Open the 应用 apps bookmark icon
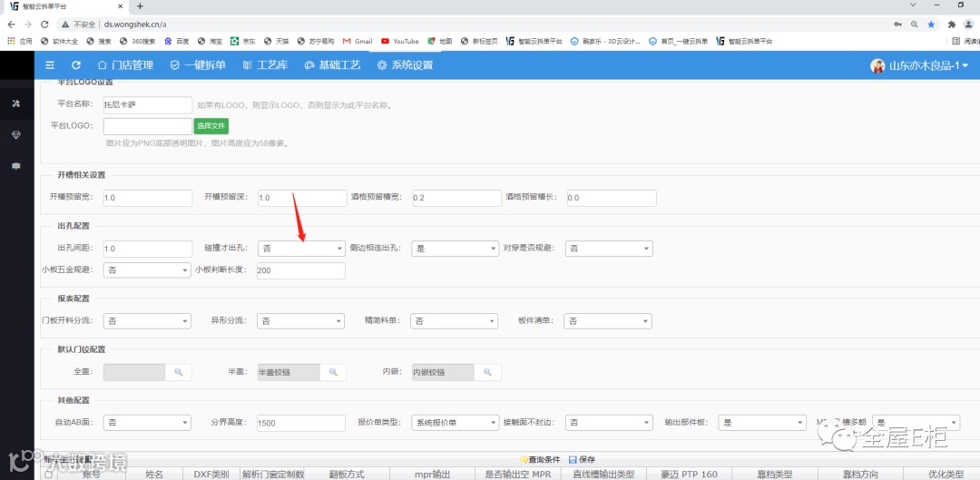The height and width of the screenshot is (480, 980). click(19, 41)
